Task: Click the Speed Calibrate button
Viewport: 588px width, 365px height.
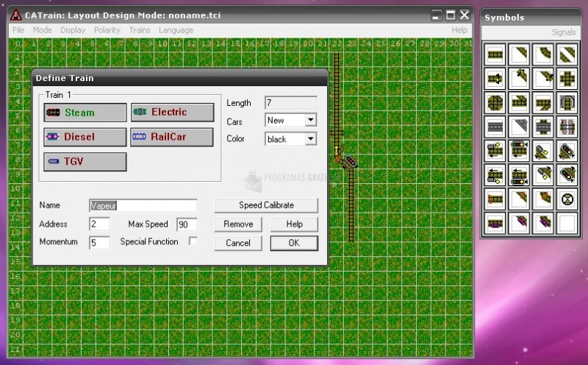Action: [266, 205]
